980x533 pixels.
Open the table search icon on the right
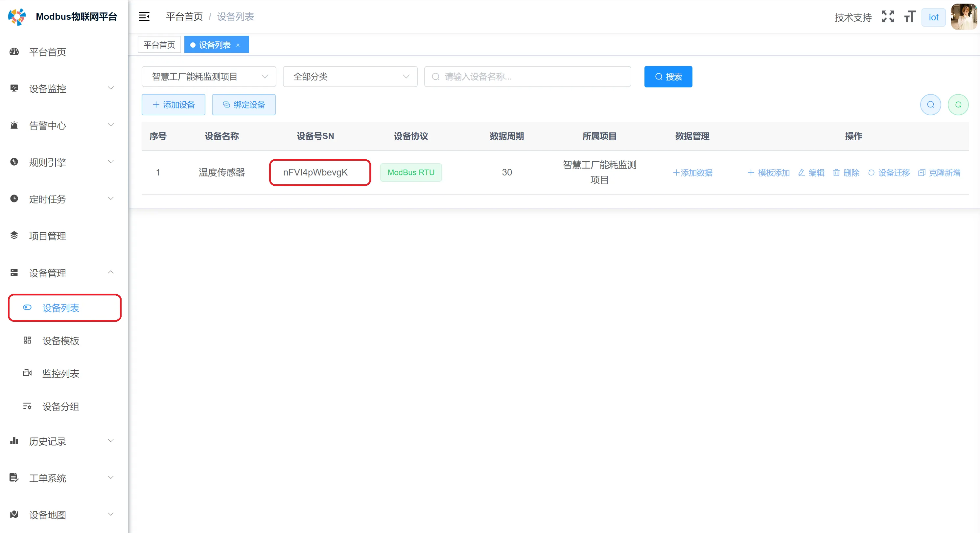click(930, 104)
